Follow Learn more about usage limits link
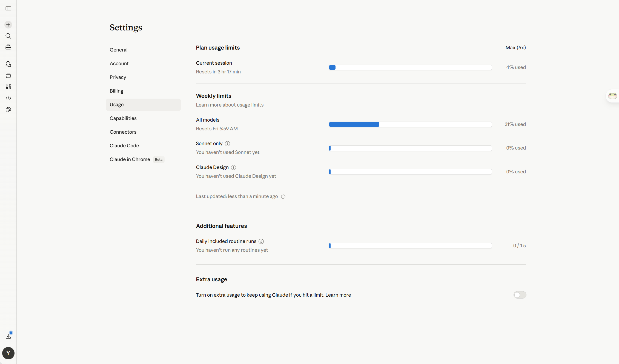619x364 pixels. coord(230,105)
